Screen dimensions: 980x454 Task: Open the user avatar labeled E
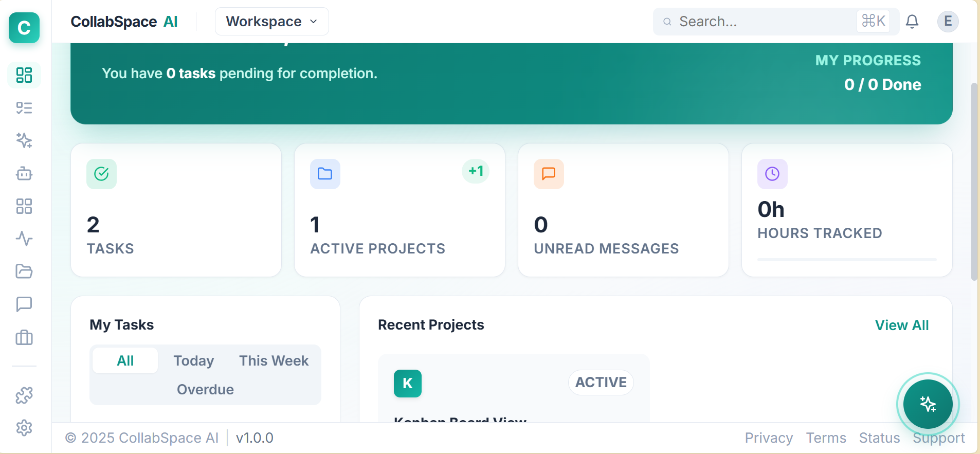pos(948,22)
